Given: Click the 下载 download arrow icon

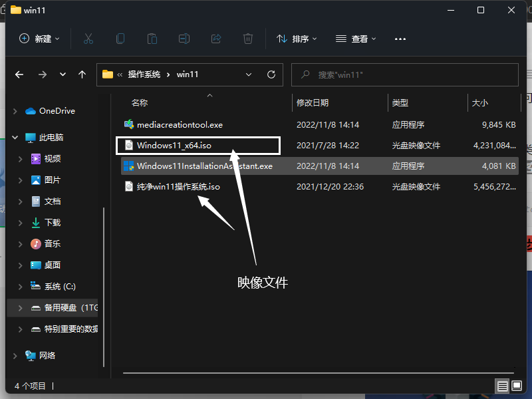Looking at the screenshot, I should point(36,223).
